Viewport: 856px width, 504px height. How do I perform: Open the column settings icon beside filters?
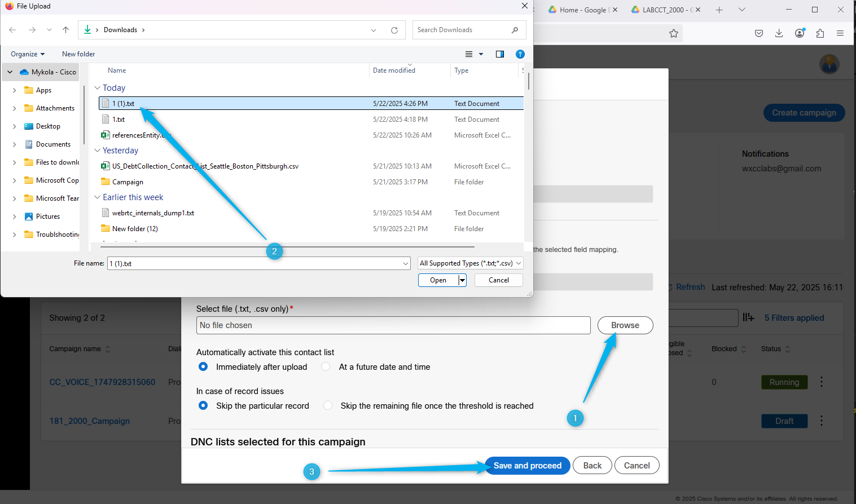tap(748, 318)
